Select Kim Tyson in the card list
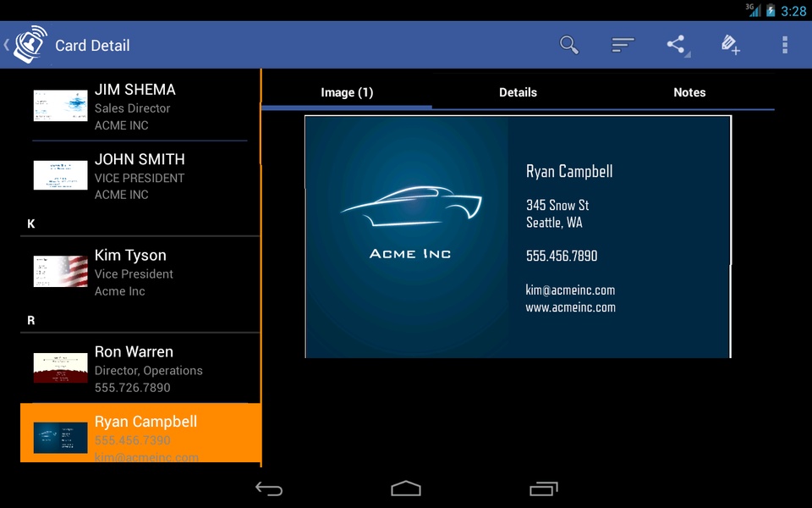This screenshot has height=508, width=812. pyautogui.click(x=140, y=272)
